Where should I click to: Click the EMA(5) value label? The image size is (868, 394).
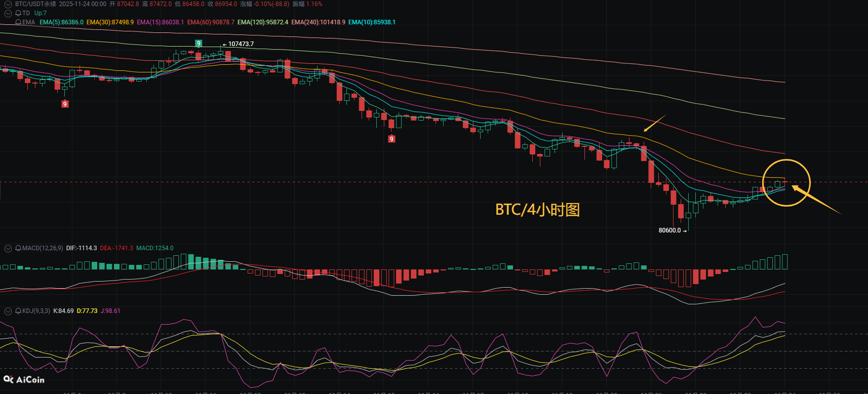coord(61,22)
